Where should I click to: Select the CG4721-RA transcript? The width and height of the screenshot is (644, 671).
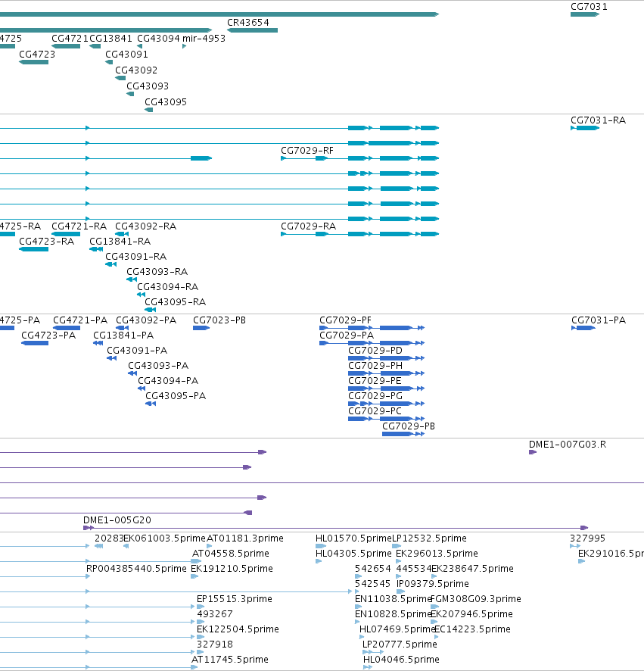point(66,234)
